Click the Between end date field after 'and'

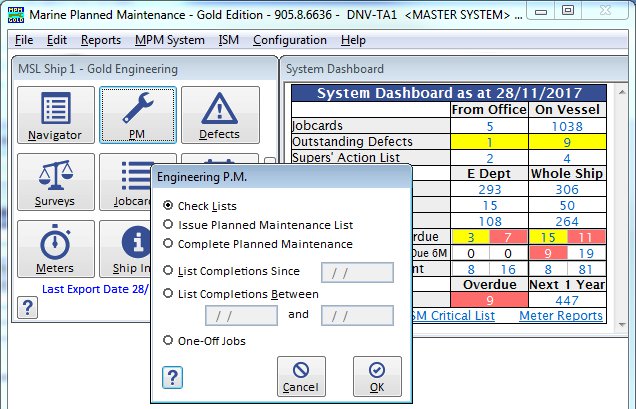click(357, 316)
